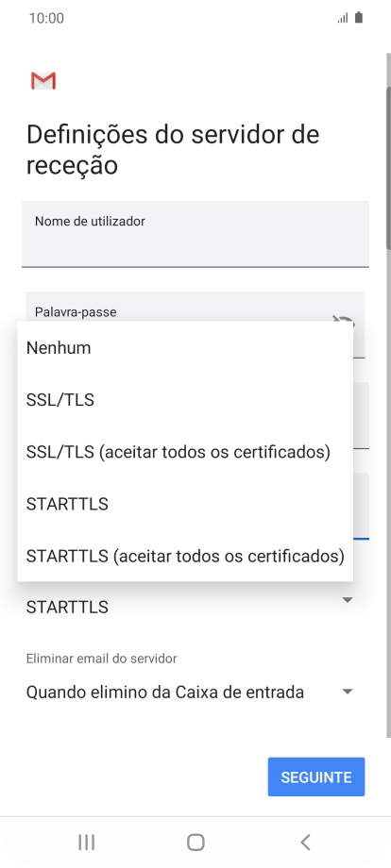
Task: Tap the back navigation arrow
Action: click(x=305, y=843)
